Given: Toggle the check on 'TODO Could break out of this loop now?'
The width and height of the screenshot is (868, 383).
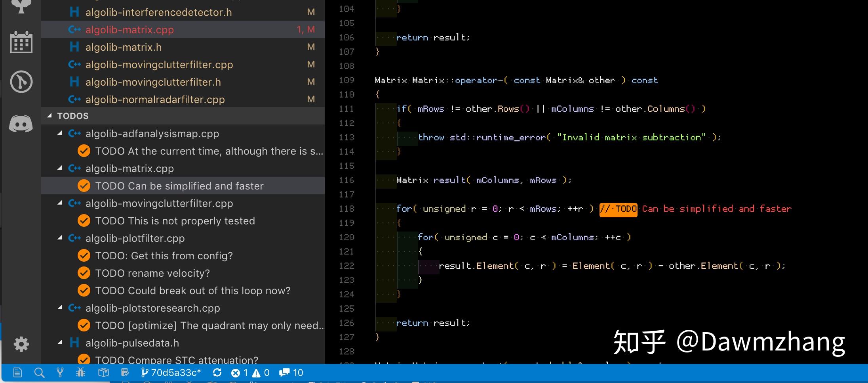Looking at the screenshot, I should pyautogui.click(x=84, y=290).
